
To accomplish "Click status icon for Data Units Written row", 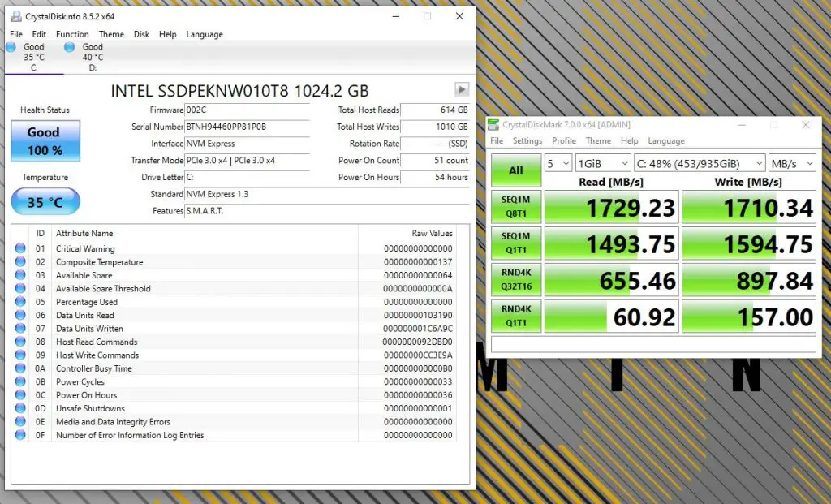I will (20, 328).
